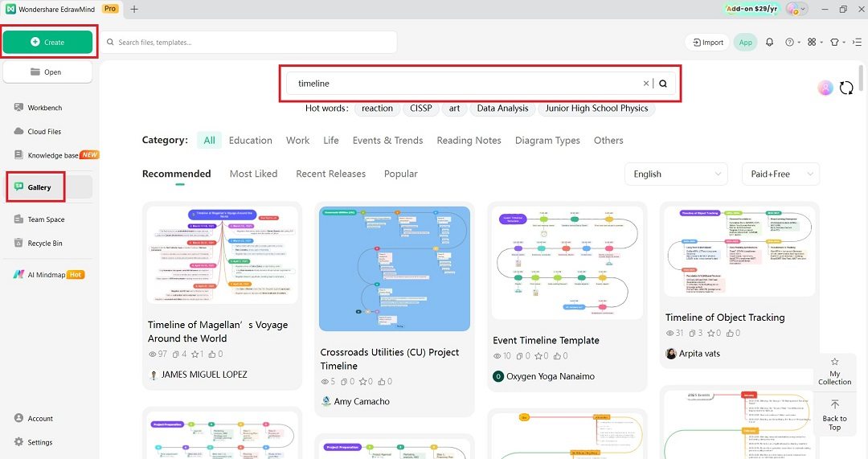Viewport: 868px width, 459px height.
Task: Click the refresh circular arrows icon
Action: point(845,88)
